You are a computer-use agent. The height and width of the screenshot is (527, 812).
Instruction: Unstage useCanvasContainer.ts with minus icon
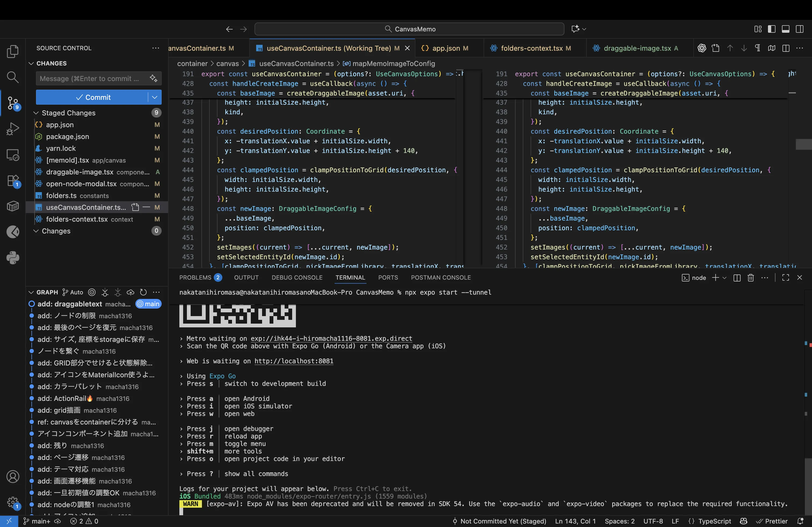pos(146,207)
